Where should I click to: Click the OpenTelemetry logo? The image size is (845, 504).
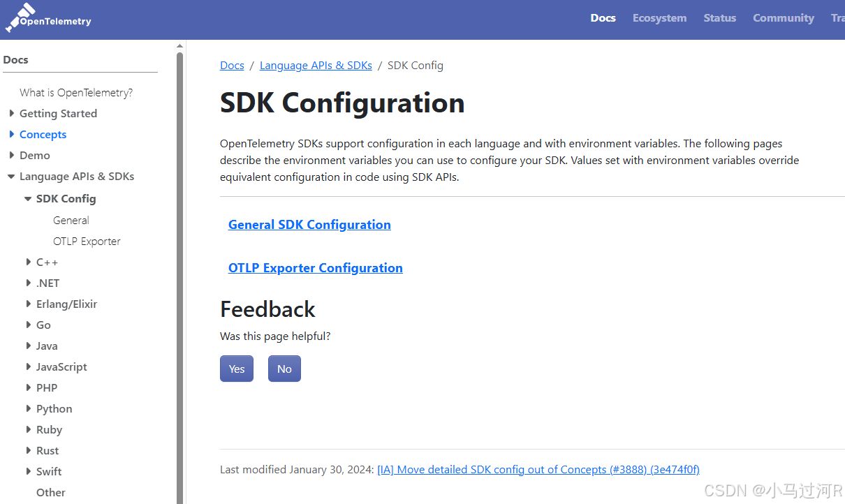48,18
